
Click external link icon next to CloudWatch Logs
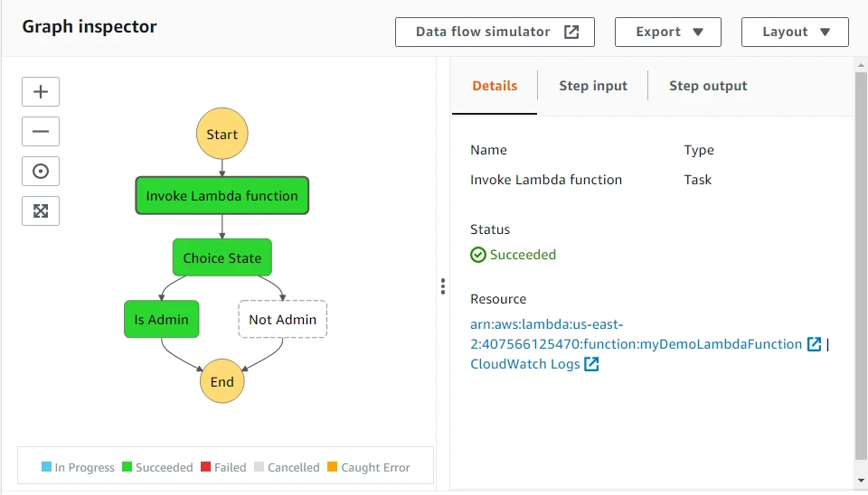coord(591,364)
